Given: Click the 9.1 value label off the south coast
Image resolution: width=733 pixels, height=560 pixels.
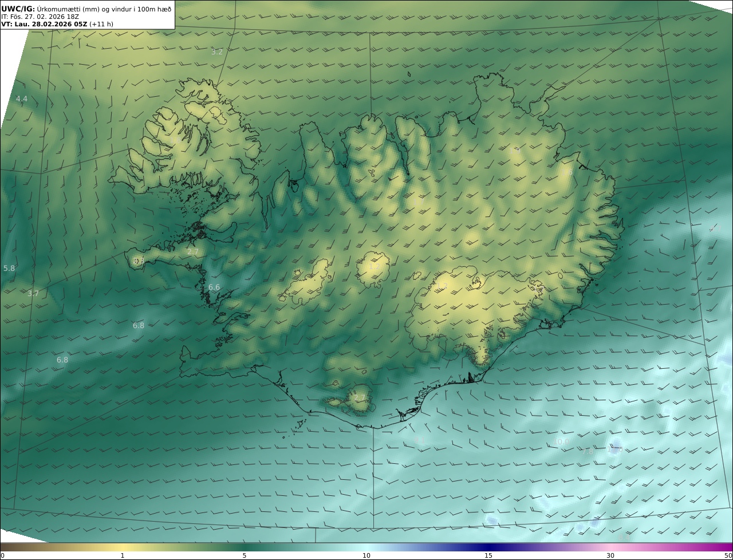Looking at the screenshot, I should pyautogui.click(x=420, y=440).
